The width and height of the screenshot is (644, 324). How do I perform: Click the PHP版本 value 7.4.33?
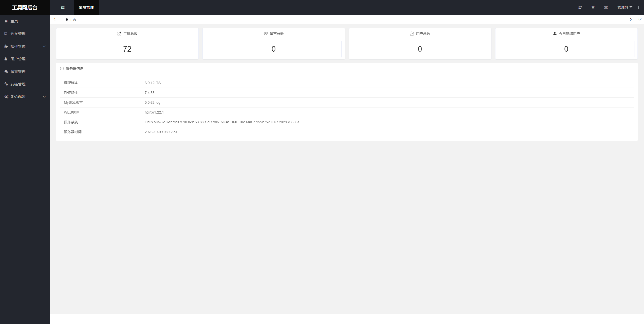150,93
